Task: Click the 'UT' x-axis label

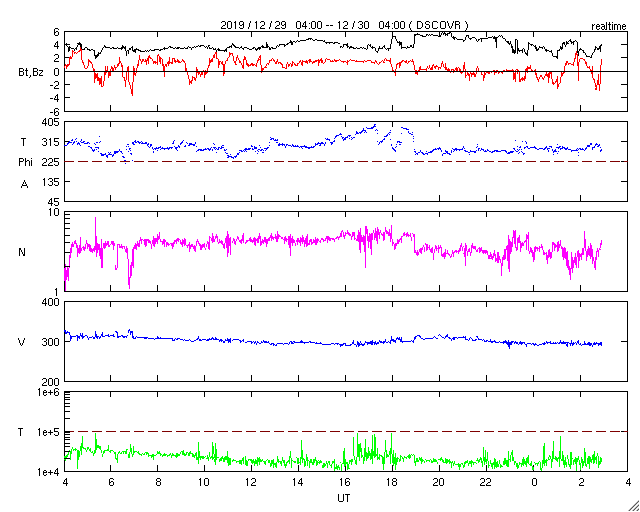Action: pyautogui.click(x=344, y=499)
